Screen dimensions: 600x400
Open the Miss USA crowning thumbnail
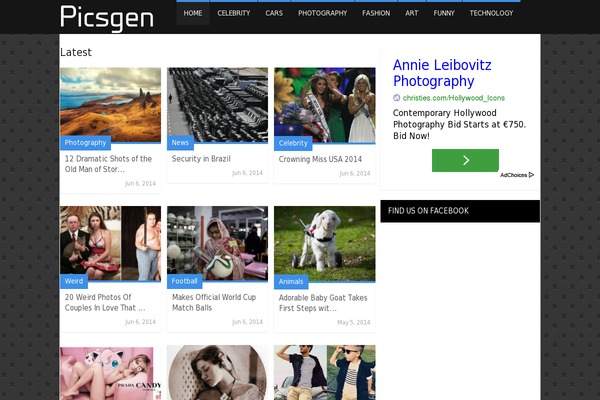[x=324, y=105]
